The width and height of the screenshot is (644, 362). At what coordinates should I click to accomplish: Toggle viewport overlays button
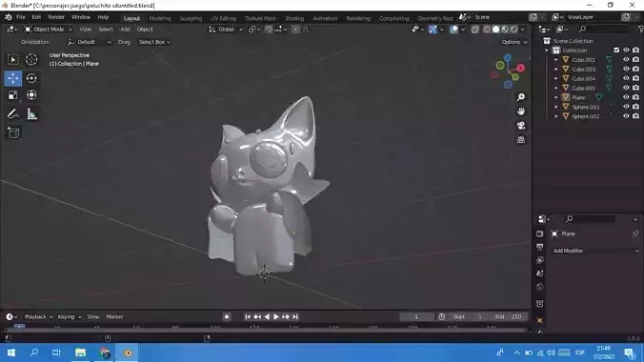click(453, 30)
